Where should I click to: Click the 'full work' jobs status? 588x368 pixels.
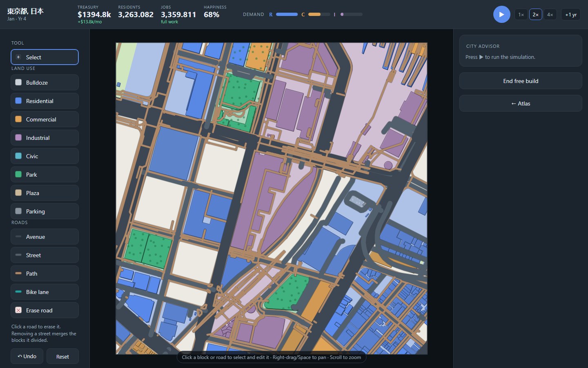click(169, 22)
